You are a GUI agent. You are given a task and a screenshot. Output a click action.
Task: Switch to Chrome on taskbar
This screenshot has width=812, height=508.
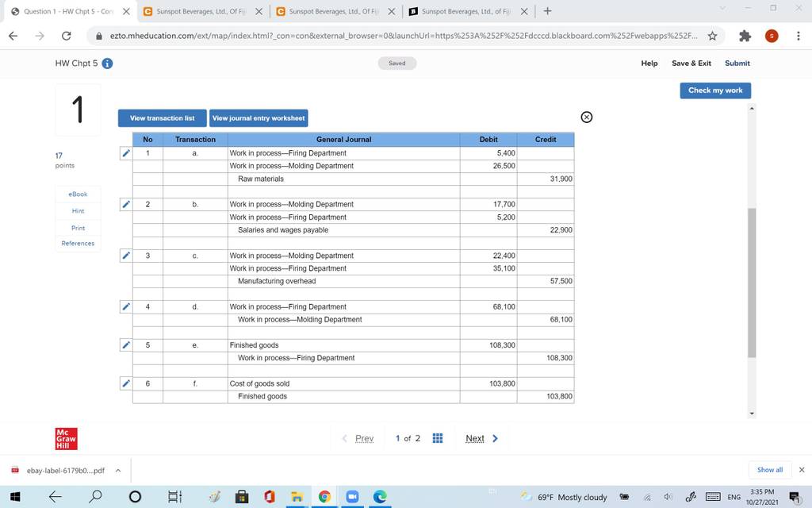click(324, 497)
